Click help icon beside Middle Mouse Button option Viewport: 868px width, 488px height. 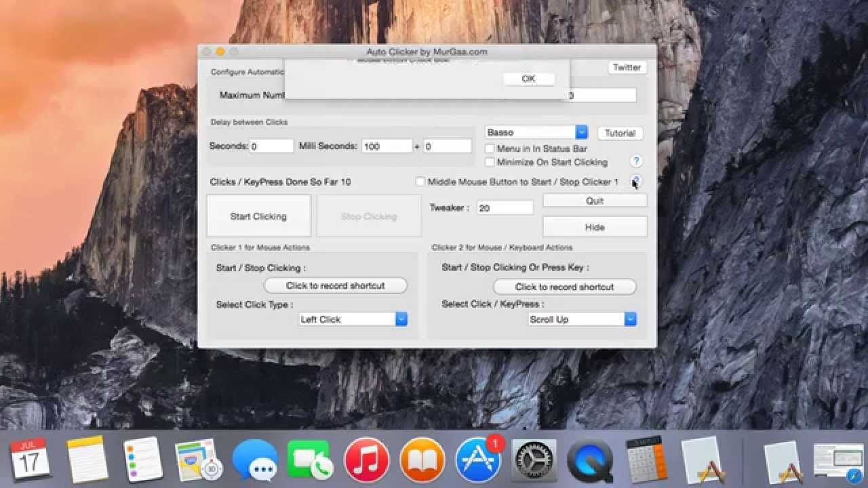click(636, 181)
